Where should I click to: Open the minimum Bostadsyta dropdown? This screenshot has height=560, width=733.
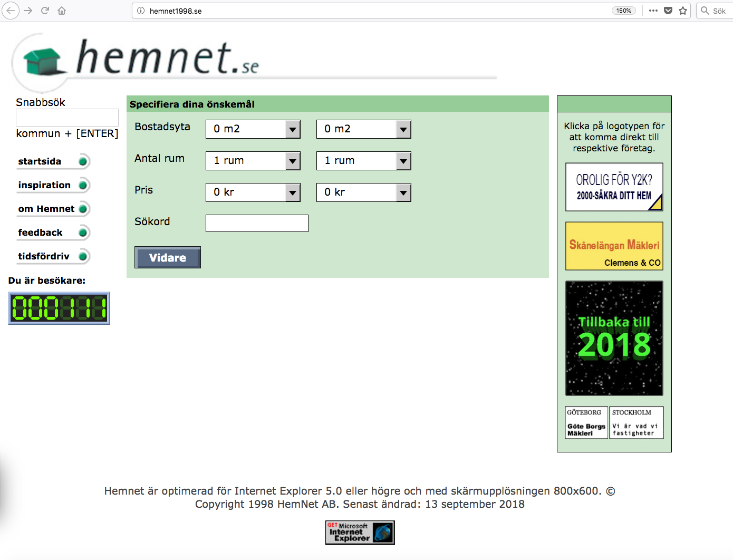(x=253, y=129)
